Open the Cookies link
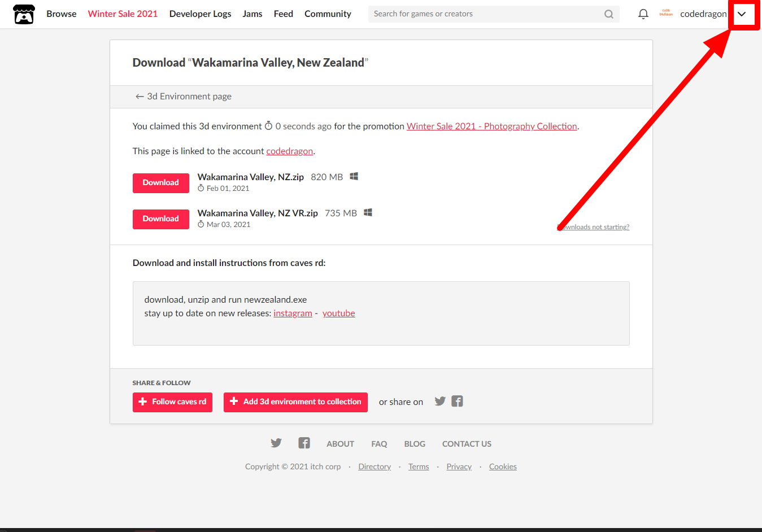Viewport: 762px width, 532px height. 503,467
